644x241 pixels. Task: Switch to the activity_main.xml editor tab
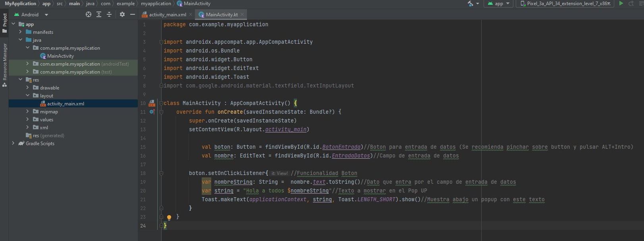(167, 15)
